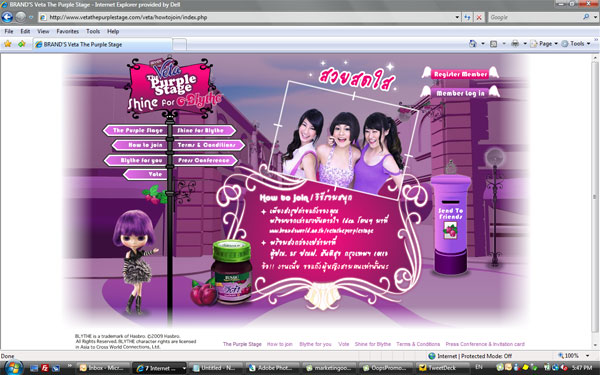Open the Edit menu
The image size is (600, 375).
pyautogui.click(x=25, y=31)
